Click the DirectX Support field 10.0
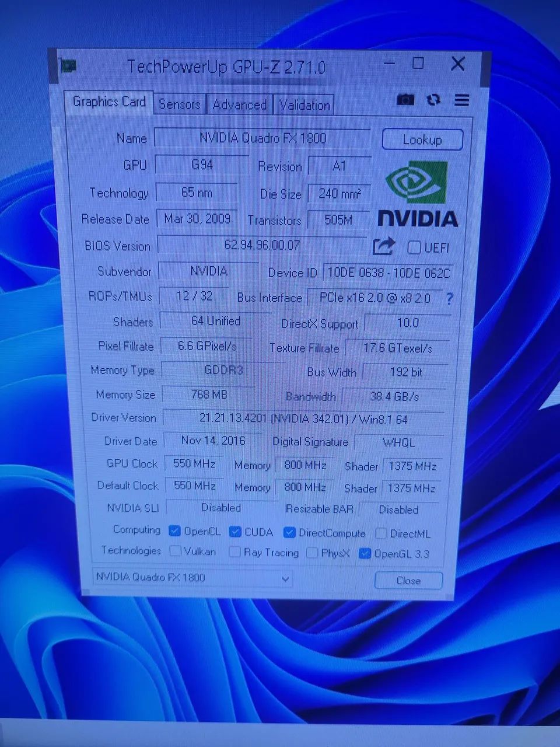 pos(408,323)
